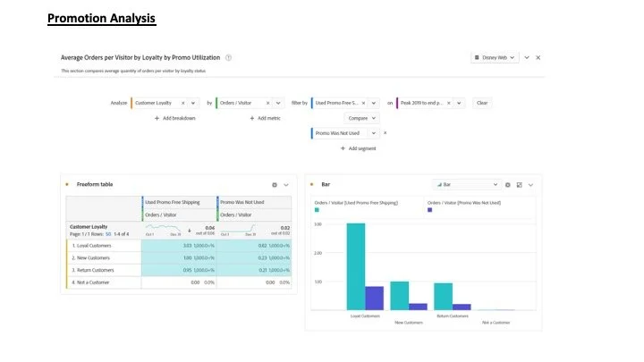Select the Promo Was Not Used column header

(x=254, y=202)
